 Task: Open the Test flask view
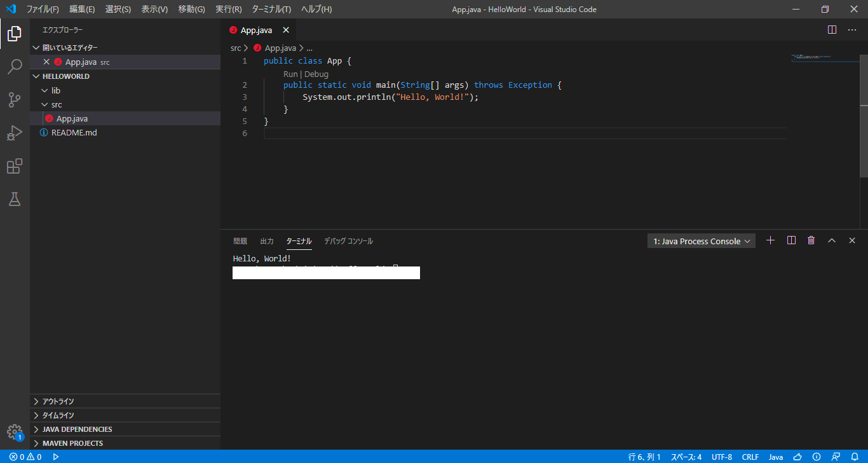point(15,199)
